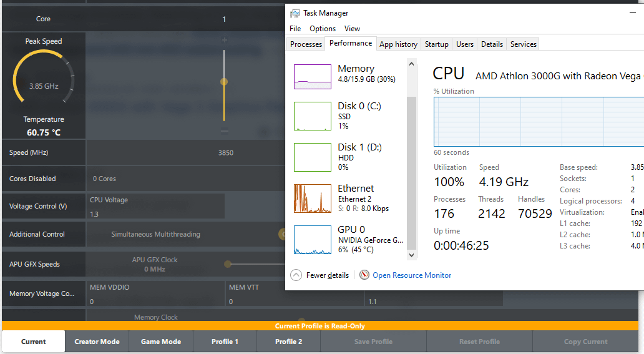Click the MEM VDDIO value field
Viewport: 644px width, 354px height.
pyautogui.click(x=155, y=293)
